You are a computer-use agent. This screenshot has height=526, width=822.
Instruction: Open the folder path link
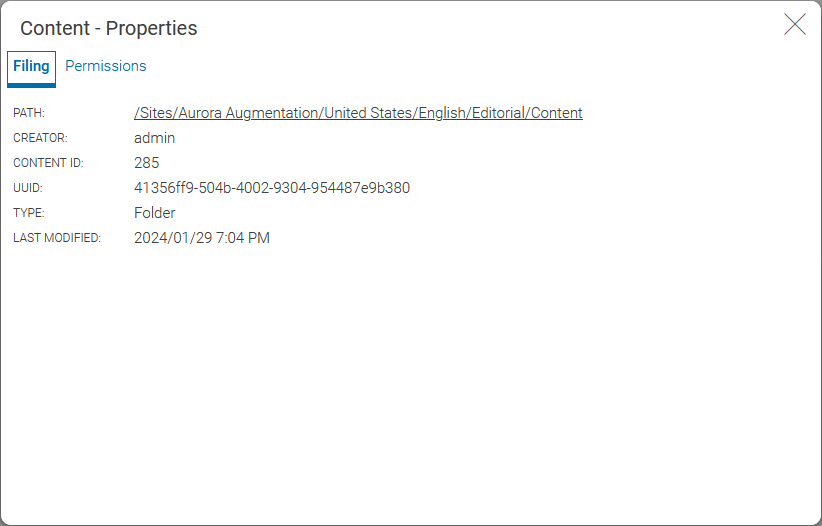point(358,113)
